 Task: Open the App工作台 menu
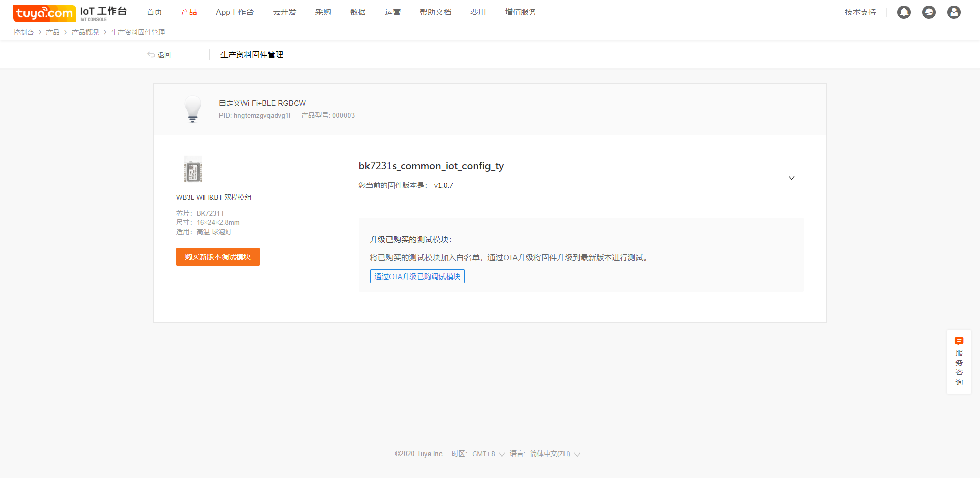click(235, 12)
